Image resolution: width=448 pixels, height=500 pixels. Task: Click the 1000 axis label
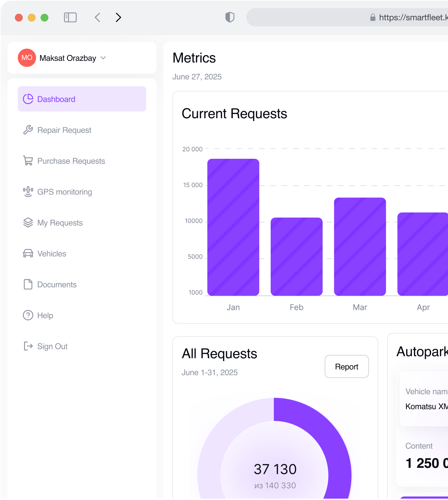click(x=196, y=292)
